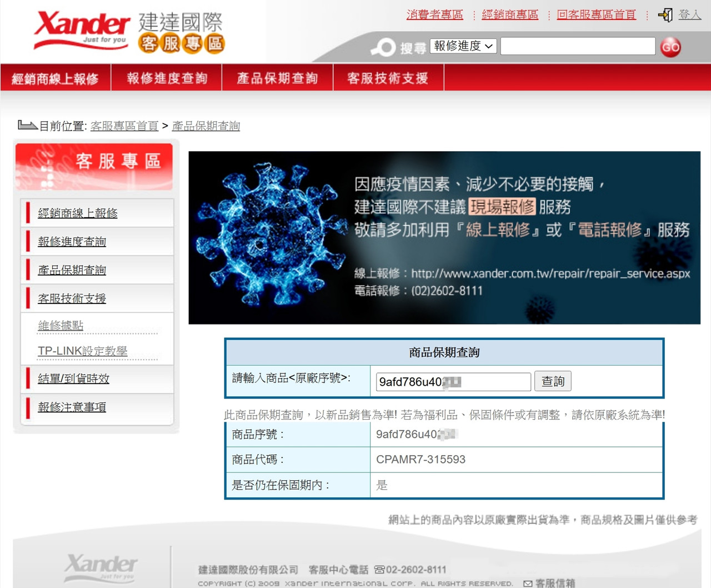Open the 產品保期查詢 nav tab

pyautogui.click(x=277, y=78)
